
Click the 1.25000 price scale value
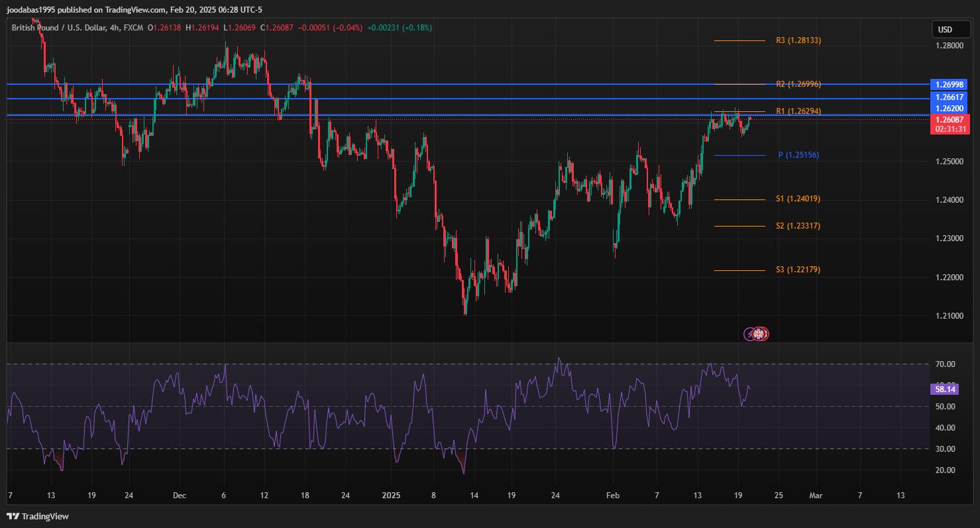950,162
